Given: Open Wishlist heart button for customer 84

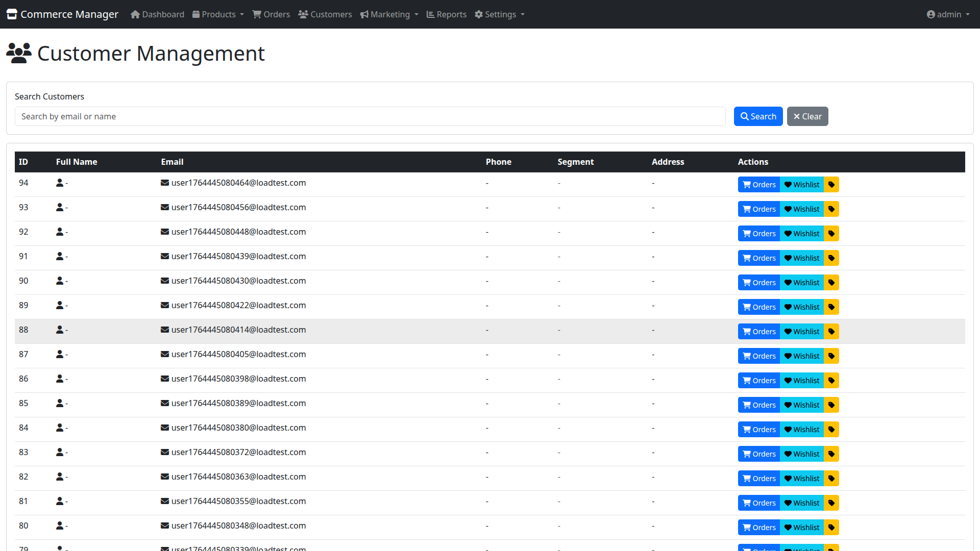Looking at the screenshot, I should (801, 430).
